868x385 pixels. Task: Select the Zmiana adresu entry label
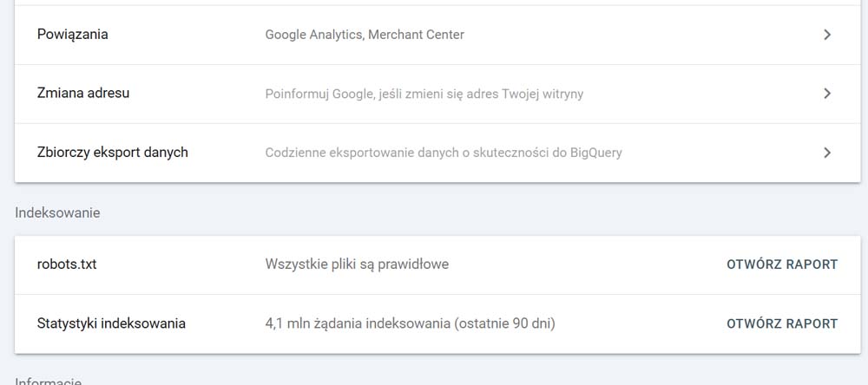tap(83, 93)
